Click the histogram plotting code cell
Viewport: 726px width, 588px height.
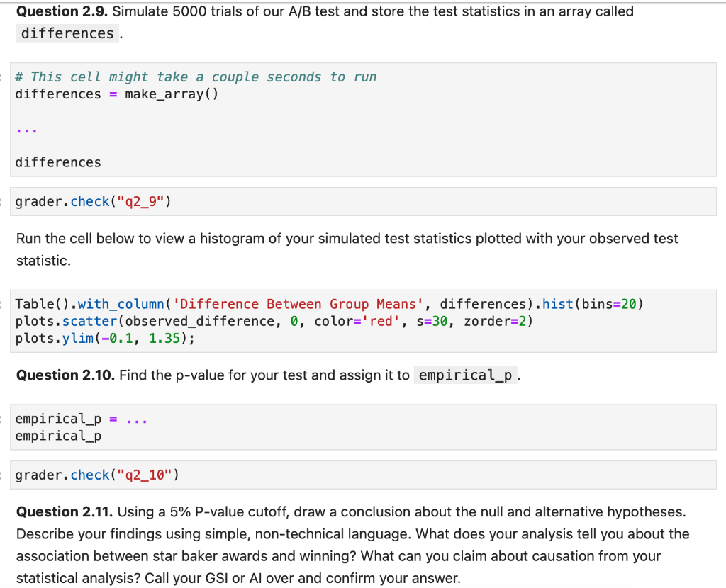(x=364, y=321)
